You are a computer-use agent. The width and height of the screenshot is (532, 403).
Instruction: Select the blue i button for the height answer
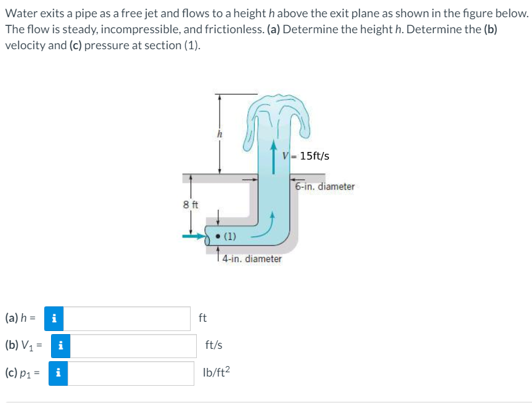click(x=54, y=318)
